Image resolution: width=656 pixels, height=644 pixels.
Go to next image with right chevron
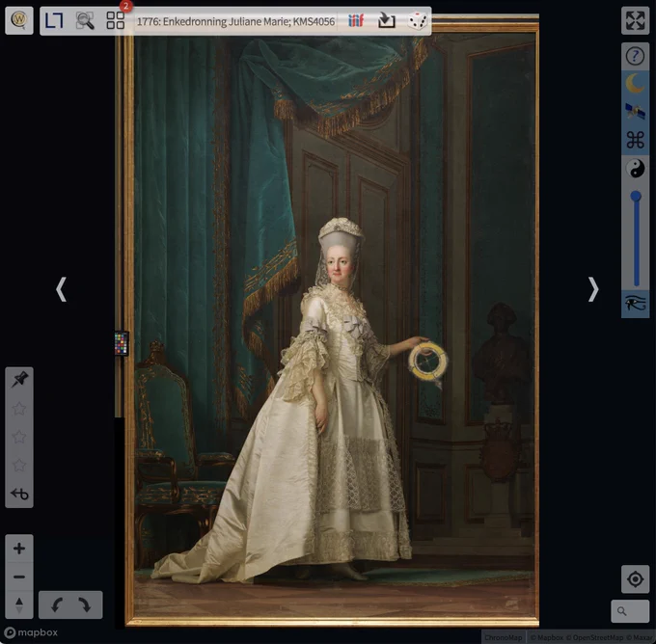point(593,289)
